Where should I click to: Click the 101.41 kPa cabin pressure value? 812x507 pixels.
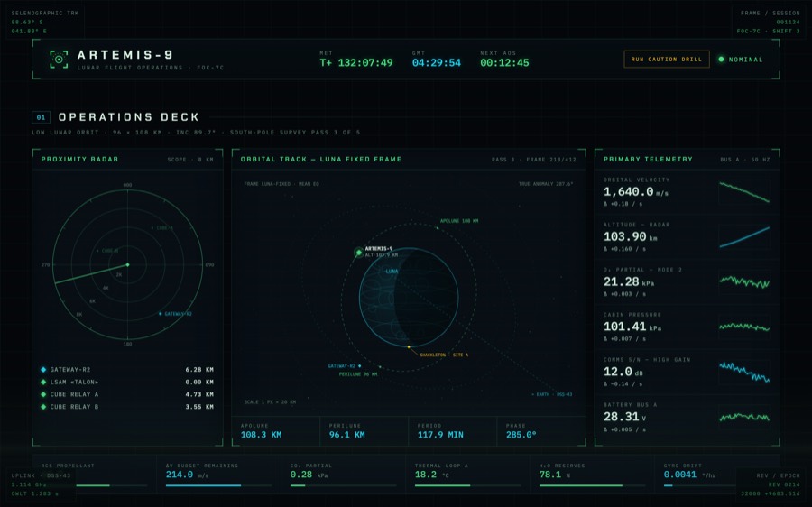click(632, 327)
